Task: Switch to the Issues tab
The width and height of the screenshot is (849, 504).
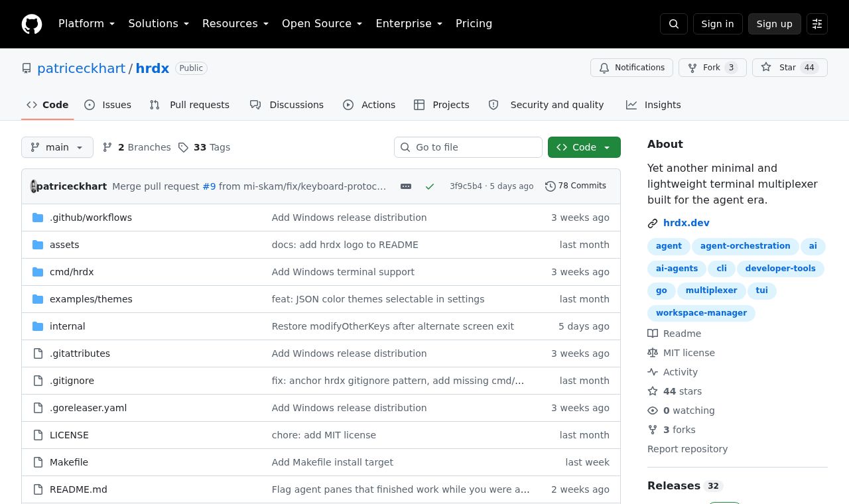Action: 108,105
